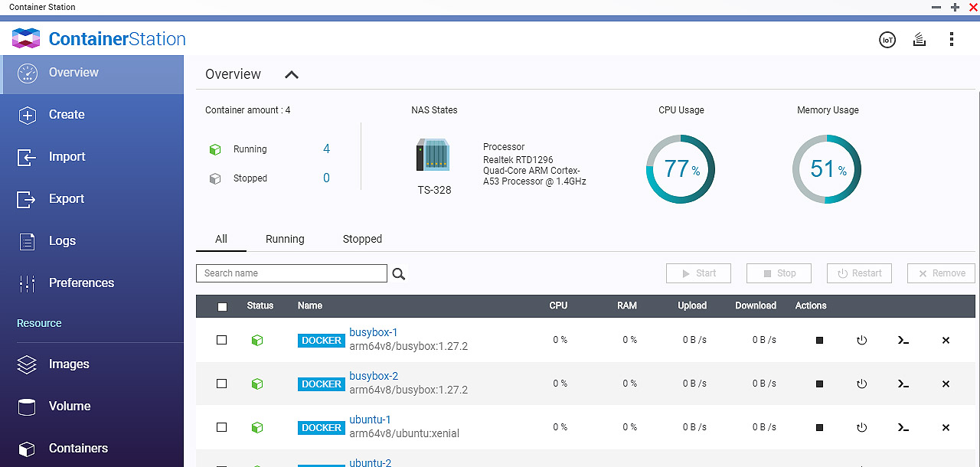Click the search magnifier icon
This screenshot has width=980, height=467.
399,274
